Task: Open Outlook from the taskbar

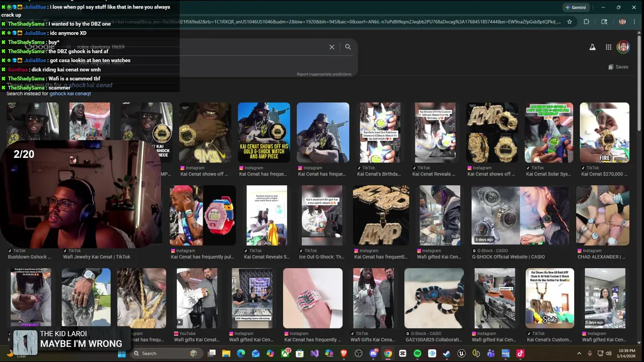Action: pyautogui.click(x=256, y=353)
